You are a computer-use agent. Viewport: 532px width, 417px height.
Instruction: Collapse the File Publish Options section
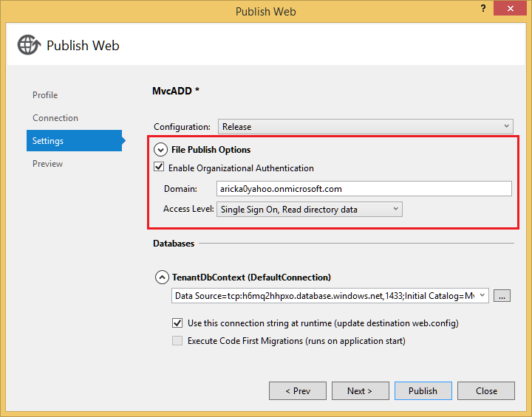[160, 150]
